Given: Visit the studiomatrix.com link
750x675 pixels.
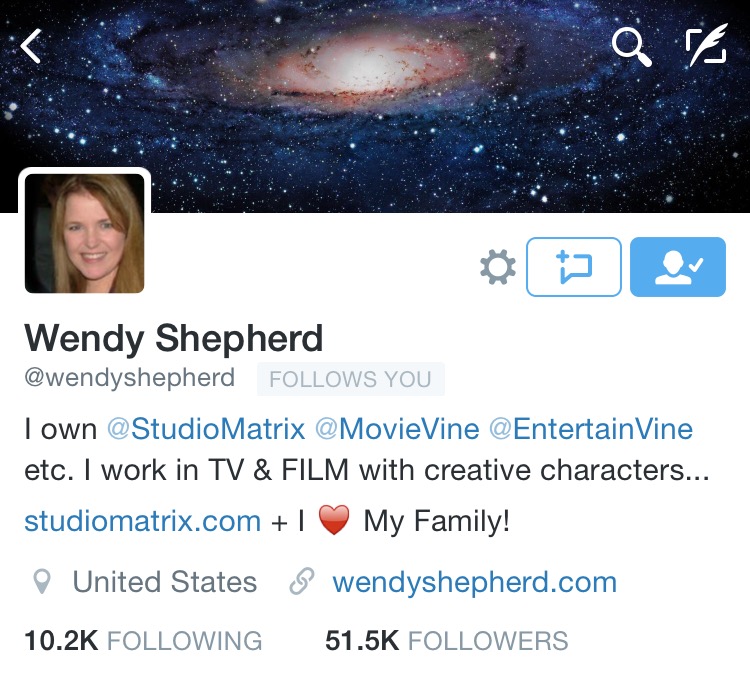Looking at the screenshot, I should pyautogui.click(x=143, y=521).
